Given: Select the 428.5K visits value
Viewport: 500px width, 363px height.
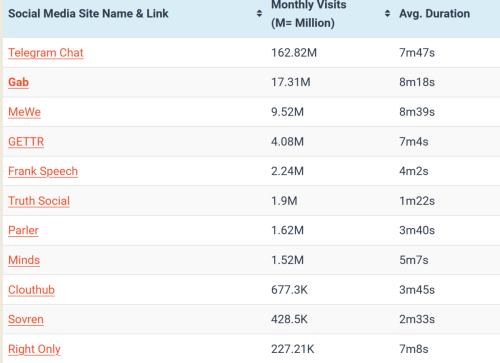Looking at the screenshot, I should (289, 319).
